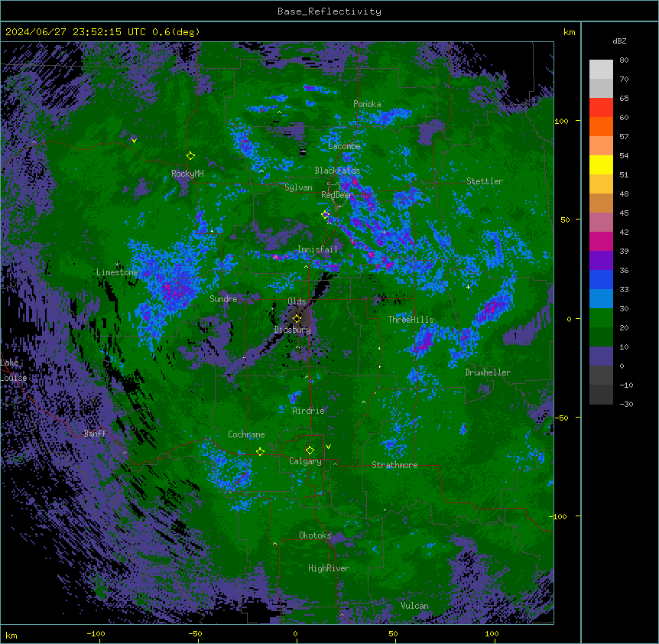Click the legend value 48

(624, 194)
